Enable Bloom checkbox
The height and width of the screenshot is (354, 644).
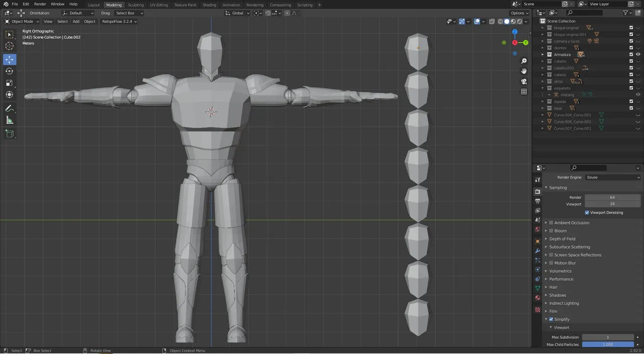click(x=551, y=231)
